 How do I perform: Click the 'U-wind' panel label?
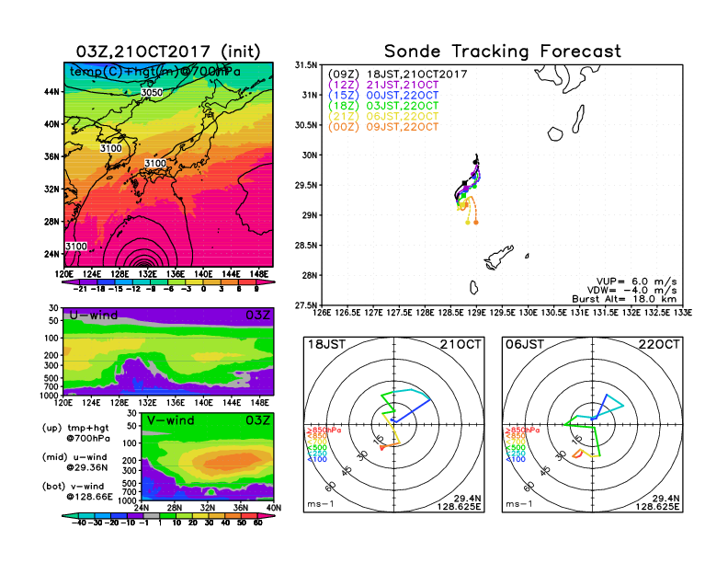point(94,316)
